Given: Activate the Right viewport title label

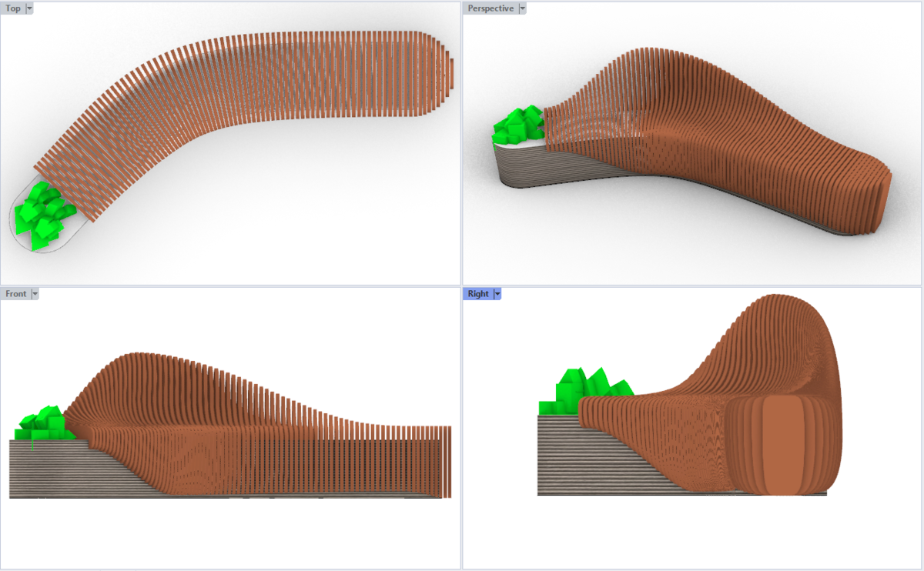Looking at the screenshot, I should [x=478, y=294].
